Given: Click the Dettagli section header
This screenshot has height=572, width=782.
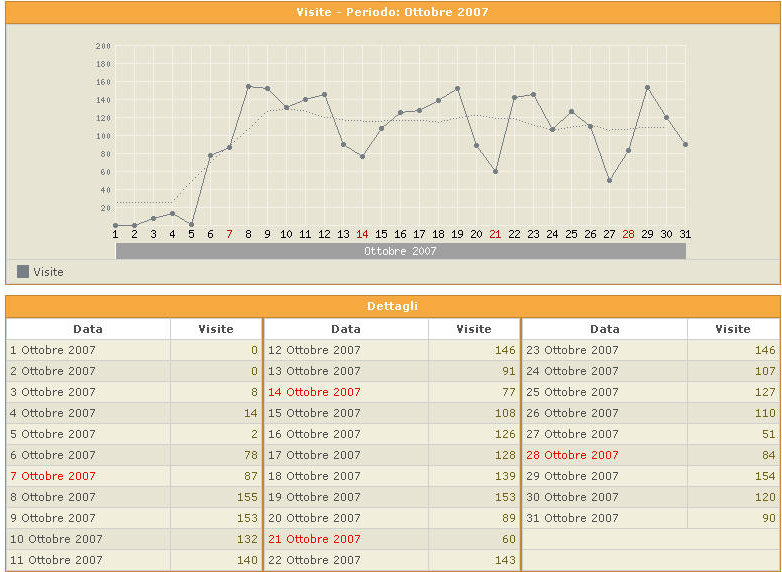Looking at the screenshot, I should 391,306.
